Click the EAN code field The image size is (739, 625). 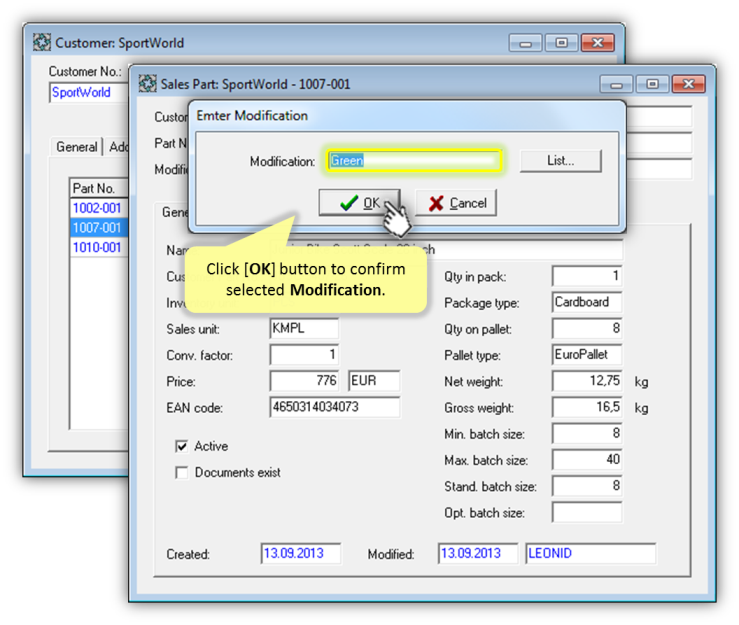335,407
